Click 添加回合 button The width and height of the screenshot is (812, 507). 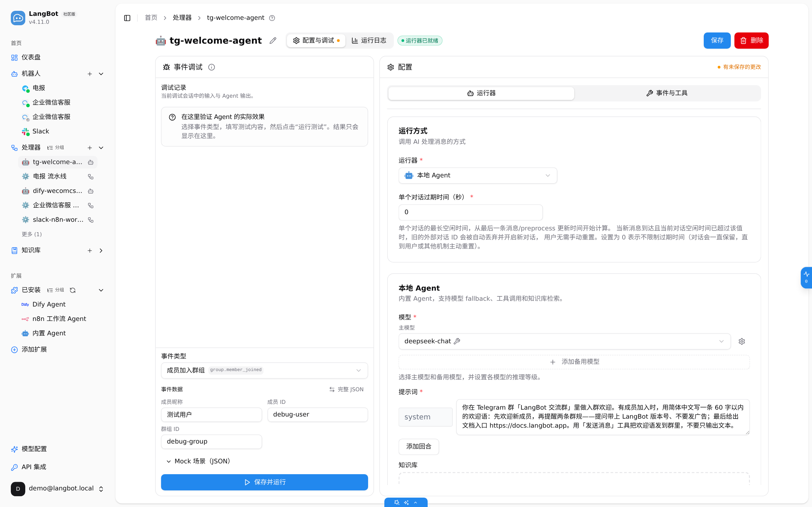(x=419, y=446)
